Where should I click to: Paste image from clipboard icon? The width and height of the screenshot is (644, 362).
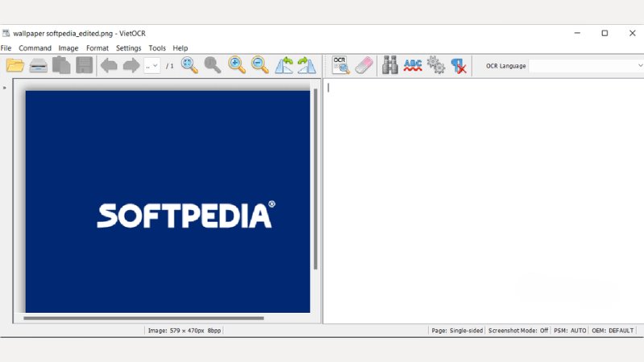tap(61, 65)
